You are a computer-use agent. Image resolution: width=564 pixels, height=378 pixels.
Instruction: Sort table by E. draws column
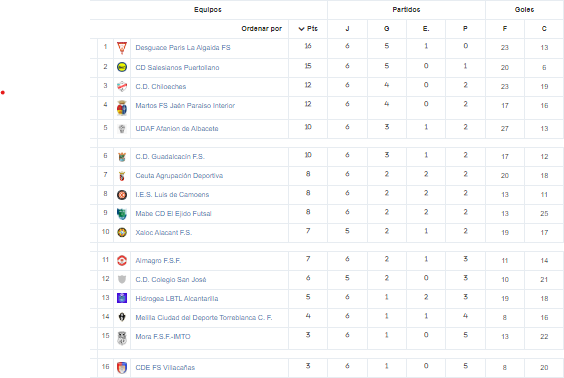[426, 28]
